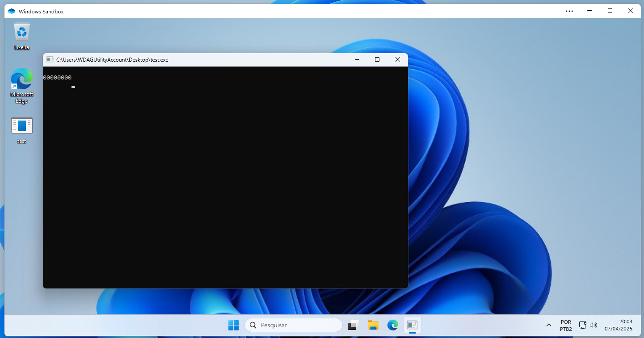
Task: Open Task View from the taskbar
Action: (x=354, y=325)
